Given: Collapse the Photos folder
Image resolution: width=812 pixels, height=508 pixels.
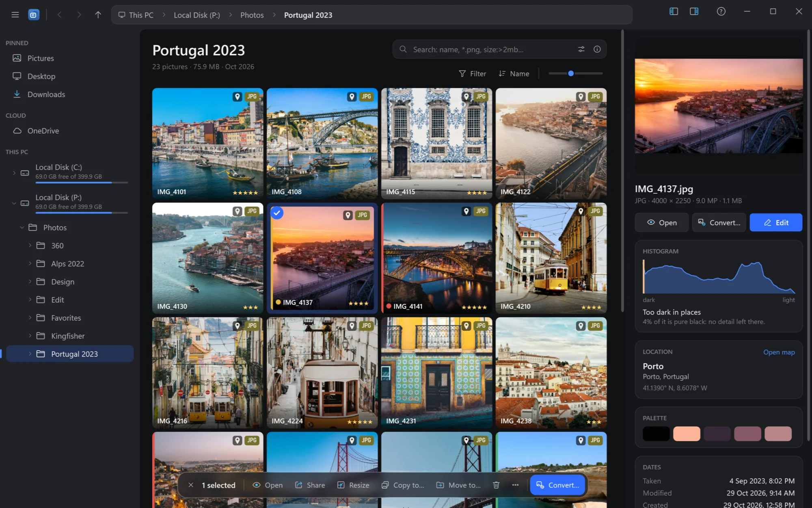Looking at the screenshot, I should click(22, 228).
